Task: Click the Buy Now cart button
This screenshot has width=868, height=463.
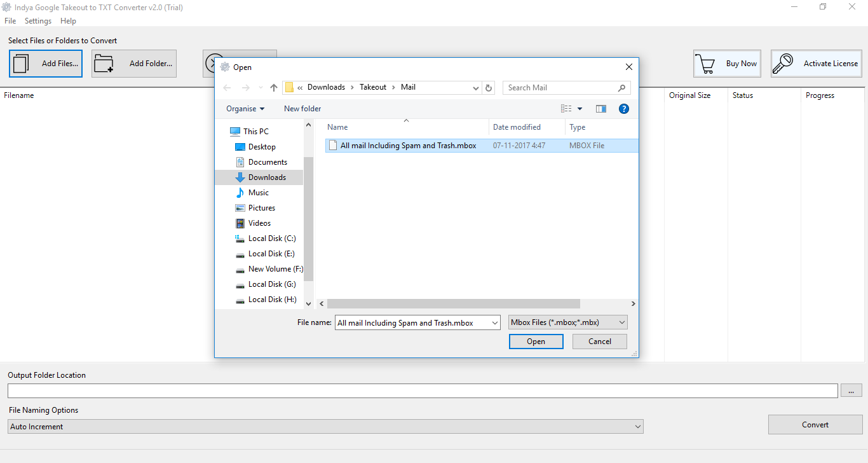Action: click(727, 64)
